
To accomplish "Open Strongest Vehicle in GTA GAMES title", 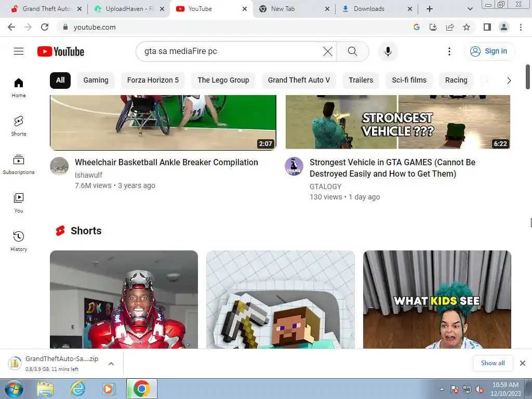I will coord(392,168).
